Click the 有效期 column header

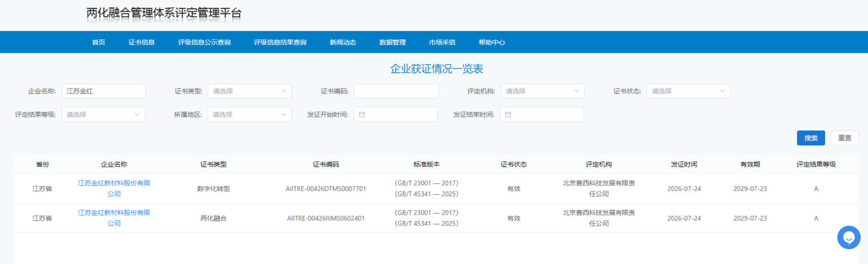(x=750, y=164)
